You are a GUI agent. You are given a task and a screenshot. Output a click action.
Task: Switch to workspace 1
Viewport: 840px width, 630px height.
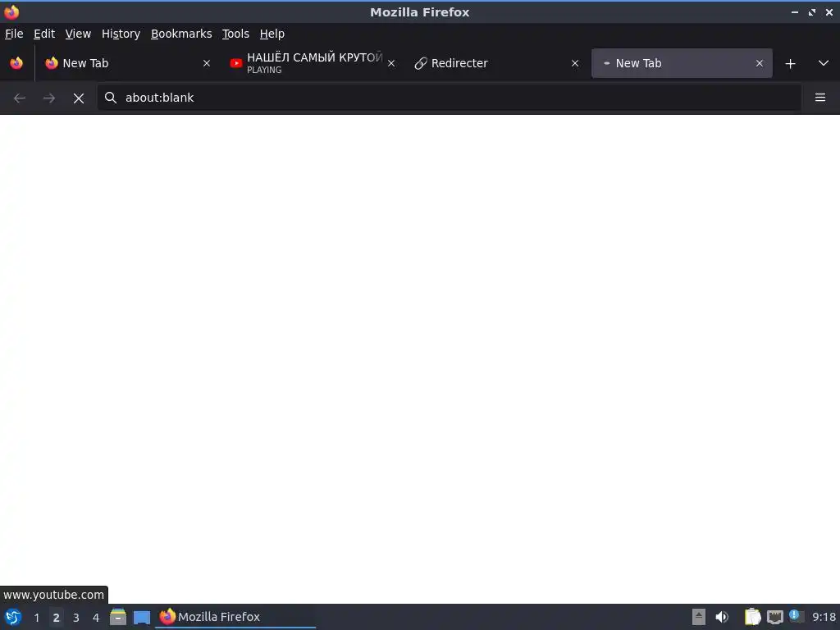point(37,618)
